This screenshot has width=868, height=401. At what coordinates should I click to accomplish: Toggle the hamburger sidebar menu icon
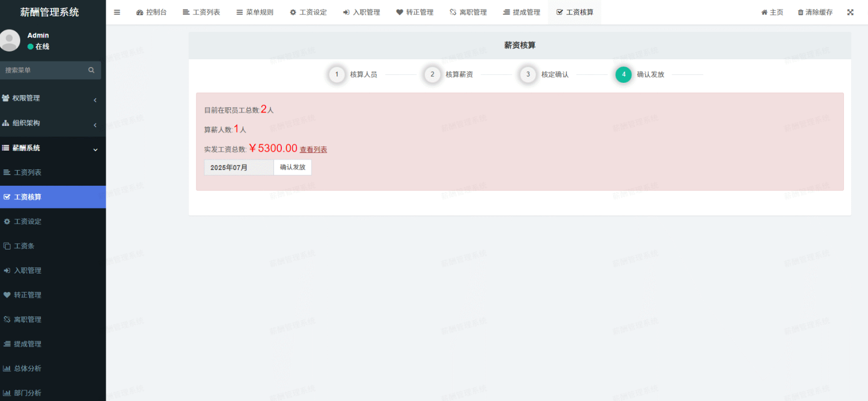tap(117, 12)
